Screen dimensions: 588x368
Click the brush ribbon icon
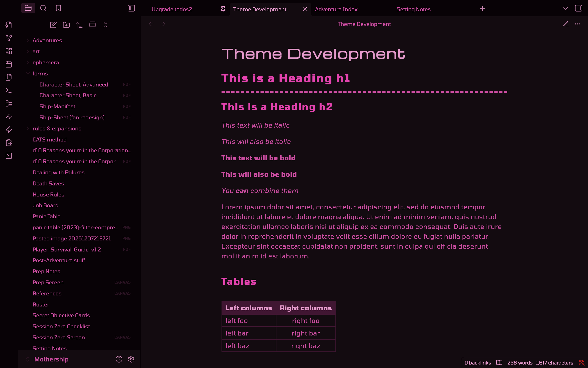point(9,117)
